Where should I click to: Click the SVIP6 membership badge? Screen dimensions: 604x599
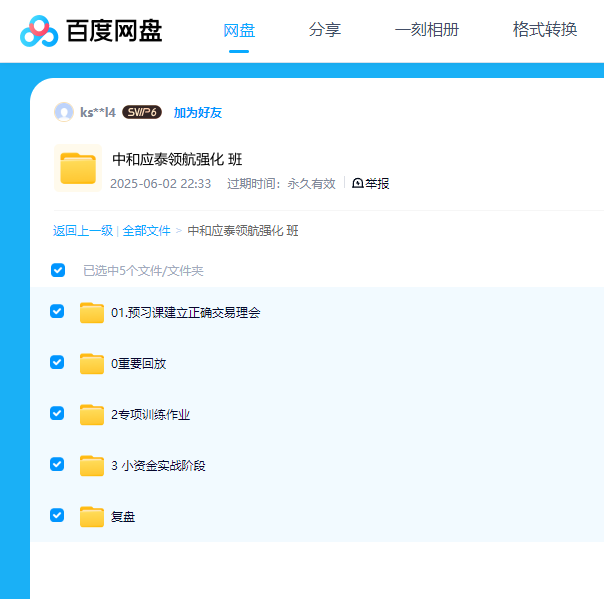[142, 112]
